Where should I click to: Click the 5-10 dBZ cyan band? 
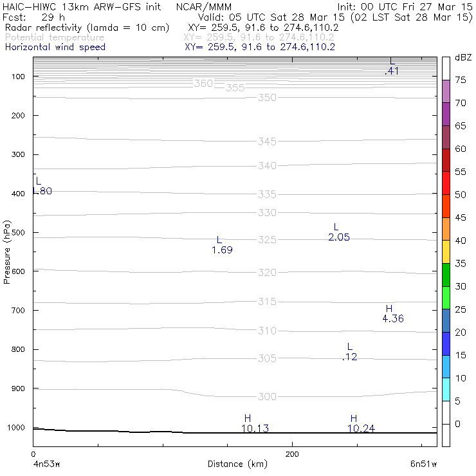click(x=446, y=389)
